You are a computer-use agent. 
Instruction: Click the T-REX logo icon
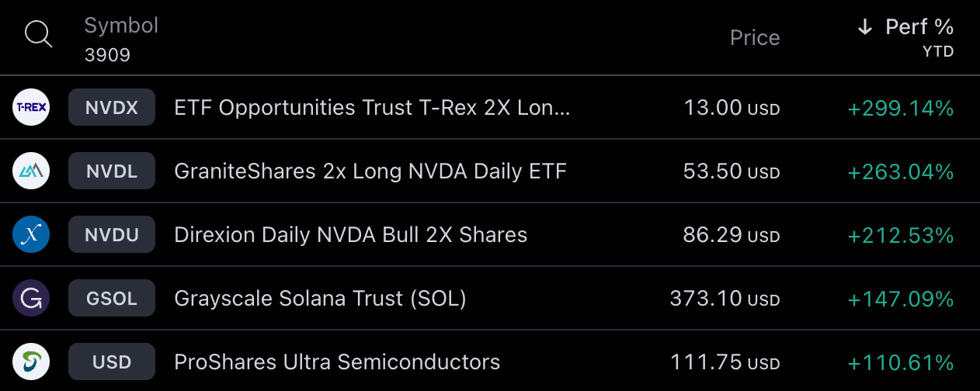pyautogui.click(x=32, y=108)
